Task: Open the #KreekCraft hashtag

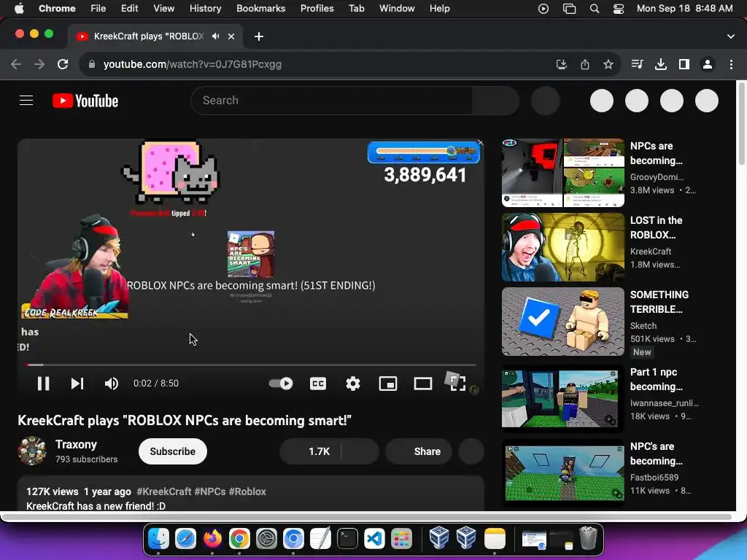Action: point(164,491)
